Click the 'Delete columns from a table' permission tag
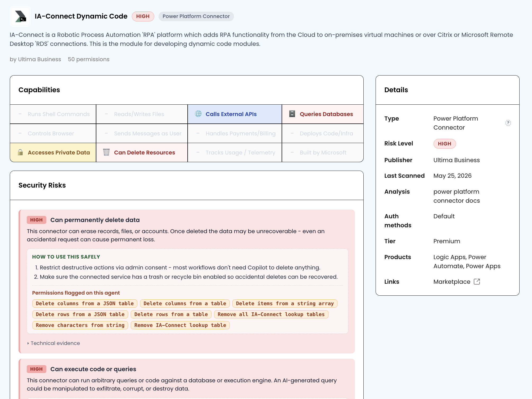Screen dimensions: 532x399 185,303
